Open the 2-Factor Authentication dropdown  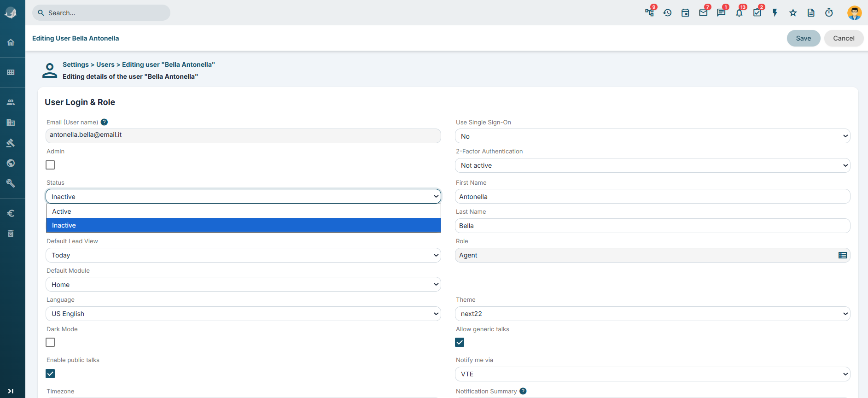652,165
